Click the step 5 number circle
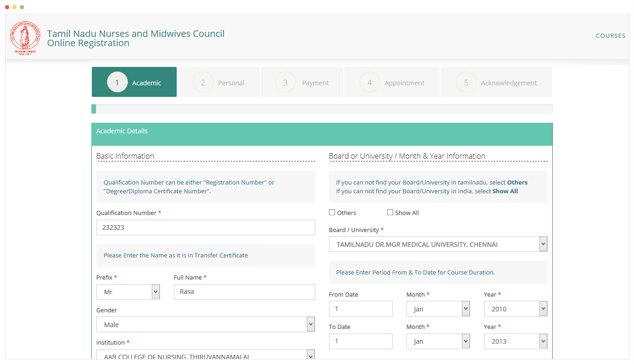Image resolution: width=634 pixels, height=364 pixels. coord(466,82)
